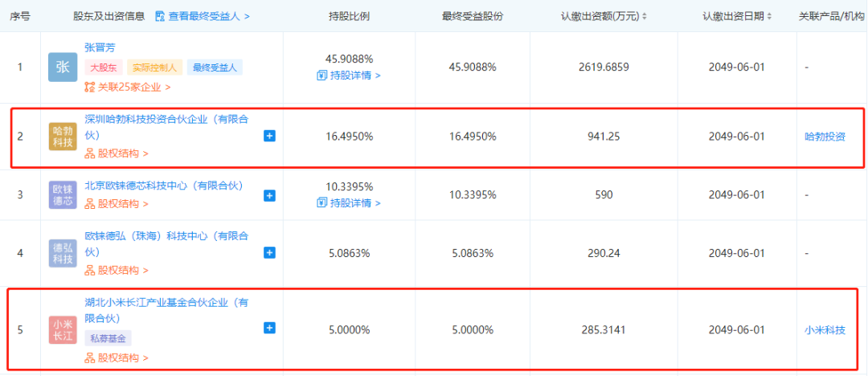
Task: Click the 大股东 tag
Action: [x=104, y=68]
